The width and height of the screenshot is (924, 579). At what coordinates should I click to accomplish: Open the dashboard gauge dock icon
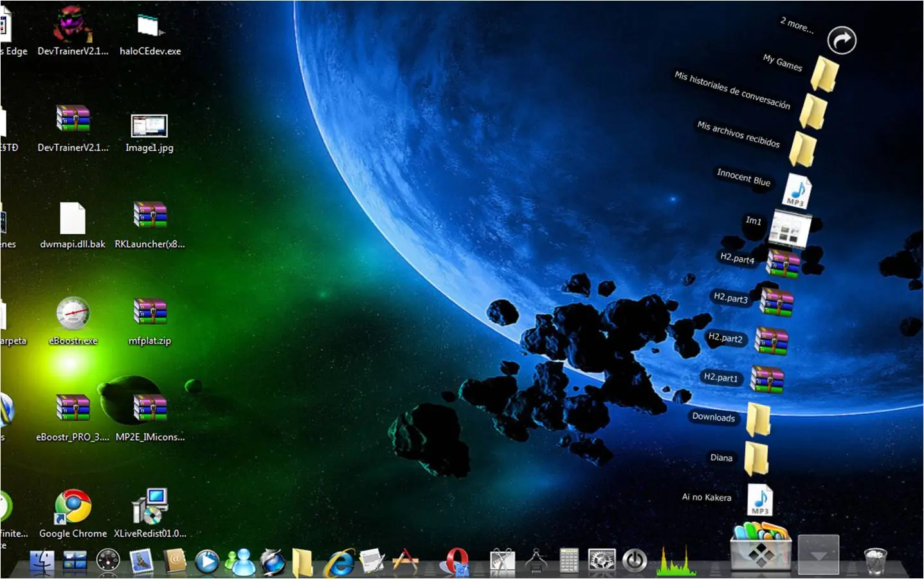(108, 561)
